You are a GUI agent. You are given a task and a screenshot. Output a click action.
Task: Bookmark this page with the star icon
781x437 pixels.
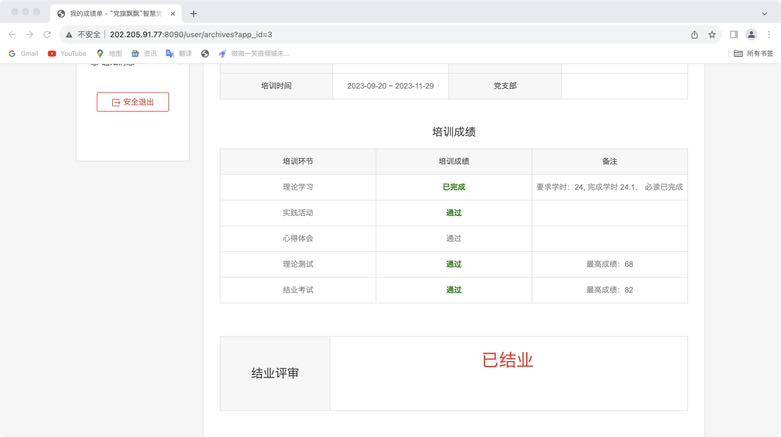coord(712,34)
